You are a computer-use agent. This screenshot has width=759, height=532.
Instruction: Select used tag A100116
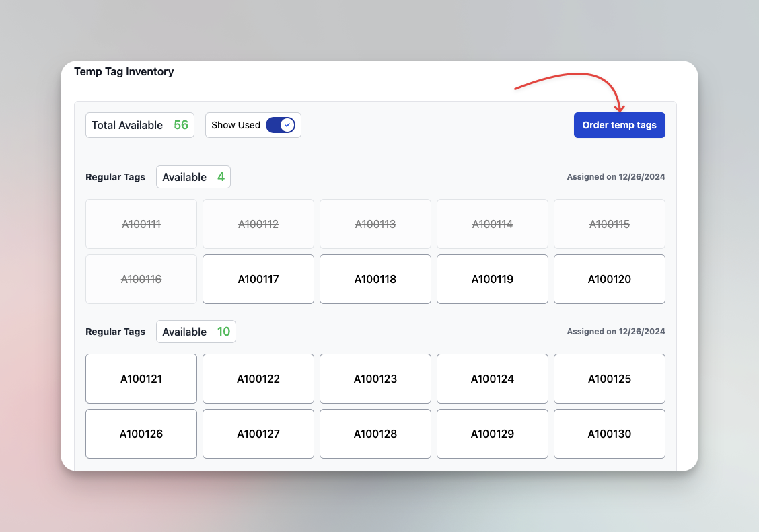[141, 278]
